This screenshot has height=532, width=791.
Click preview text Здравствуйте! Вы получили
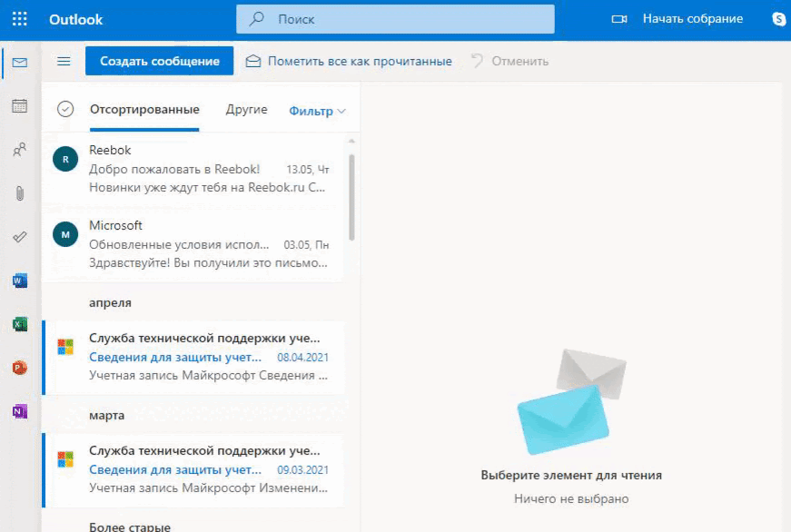[x=208, y=262]
